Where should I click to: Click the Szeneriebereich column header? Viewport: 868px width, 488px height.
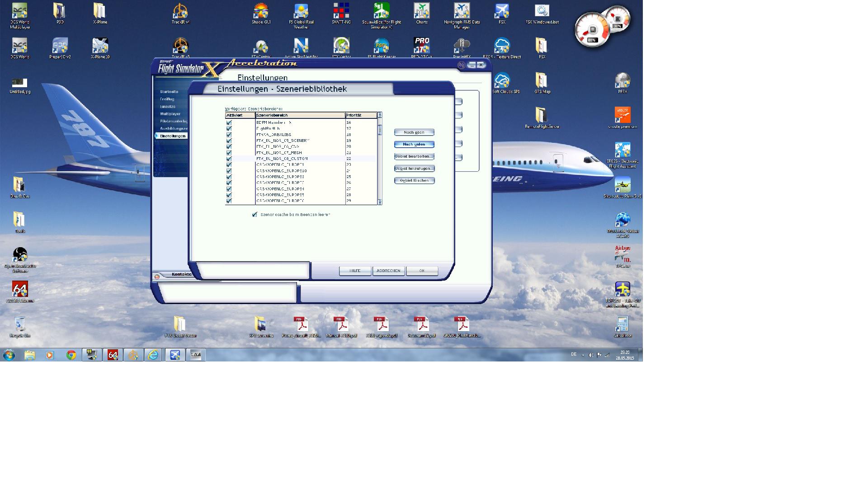coord(300,115)
